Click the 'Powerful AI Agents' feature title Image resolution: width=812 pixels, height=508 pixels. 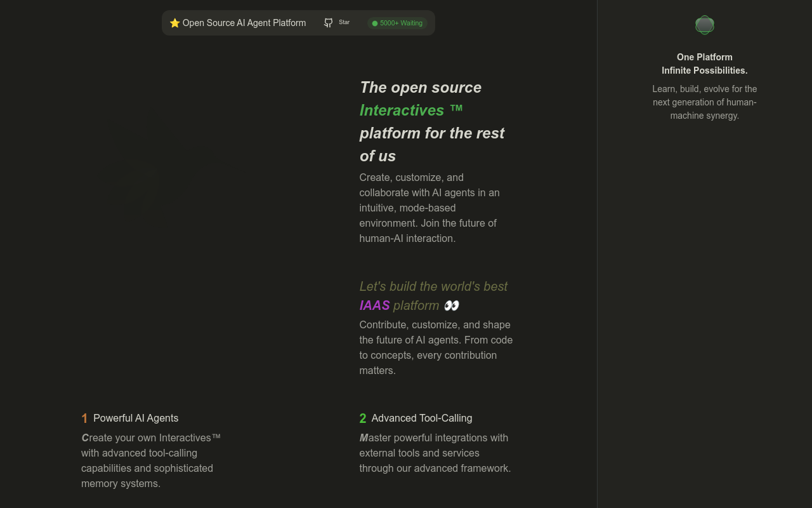pos(136,418)
